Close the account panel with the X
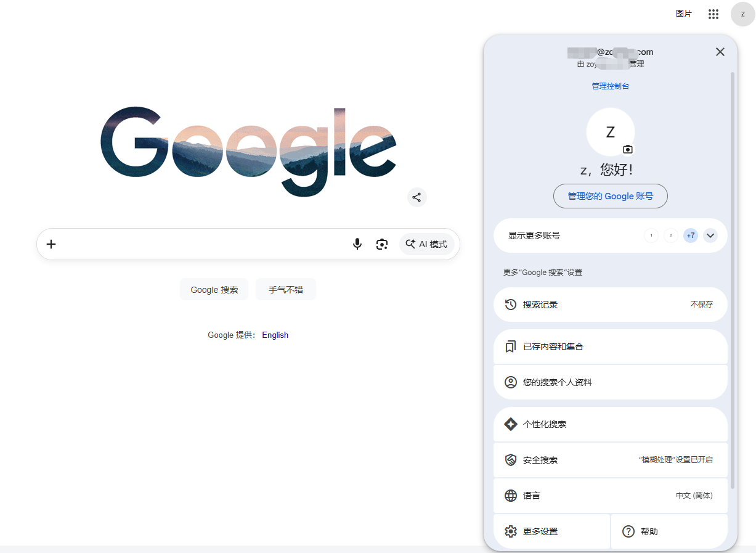Image resolution: width=756 pixels, height=553 pixels. [x=720, y=52]
